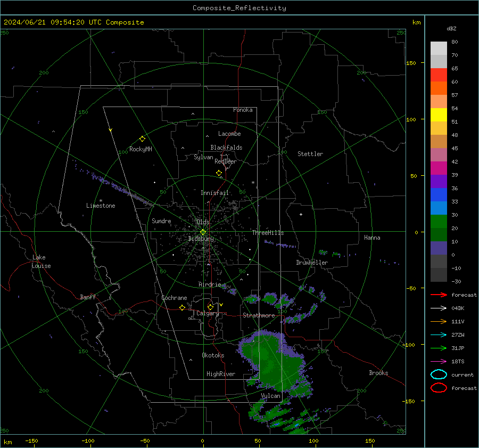The image size is (479, 448).
Task: Click the dark orange 57 dBZ swatch
Action: pyautogui.click(x=439, y=88)
